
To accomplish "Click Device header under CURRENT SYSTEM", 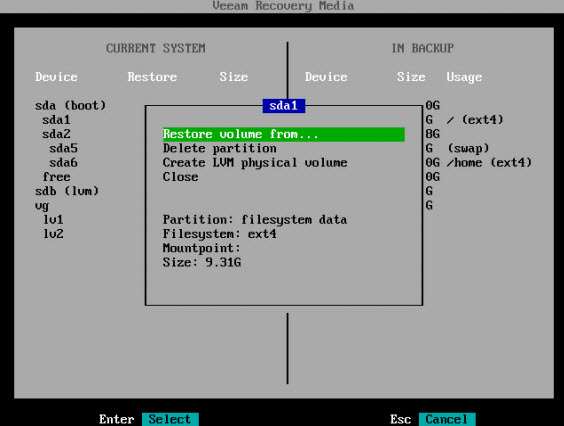I will (56, 77).
